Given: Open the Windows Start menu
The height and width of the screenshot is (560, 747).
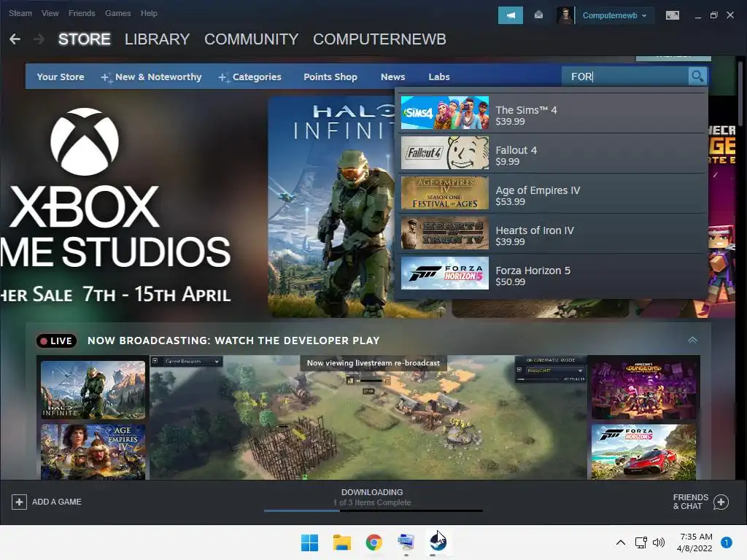Looking at the screenshot, I should (309, 542).
